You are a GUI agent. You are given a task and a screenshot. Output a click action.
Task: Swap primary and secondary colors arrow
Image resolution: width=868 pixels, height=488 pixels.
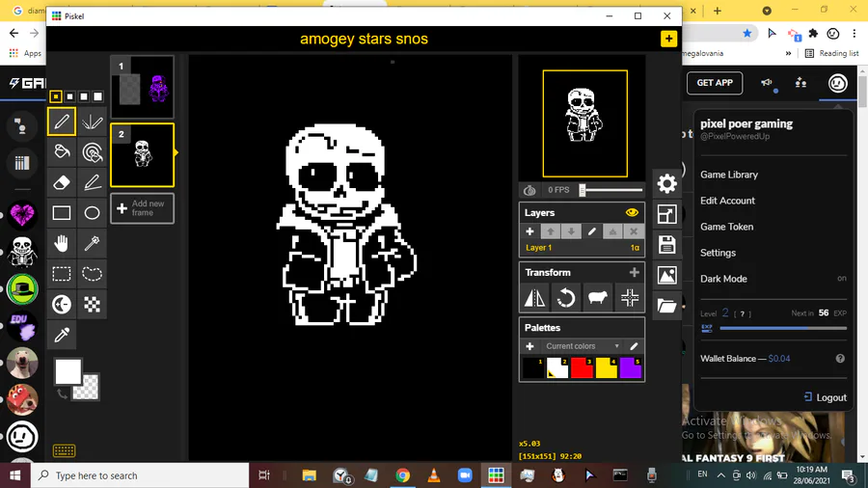point(62,393)
